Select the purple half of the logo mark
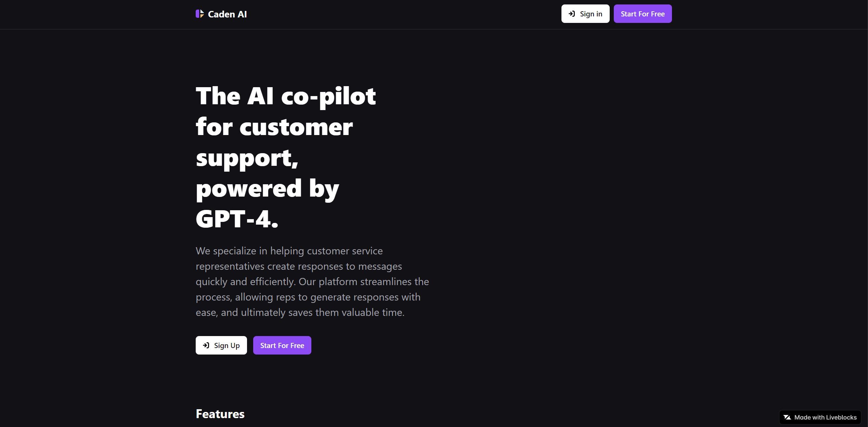Image resolution: width=868 pixels, height=427 pixels. (197, 14)
